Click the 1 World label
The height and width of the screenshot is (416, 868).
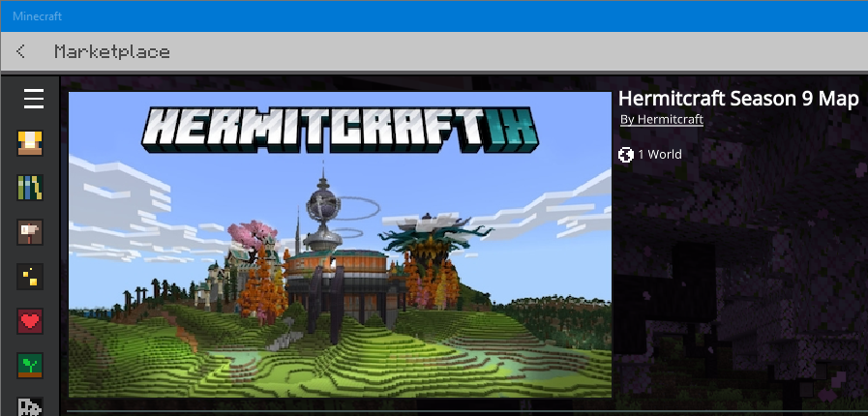[x=659, y=155]
